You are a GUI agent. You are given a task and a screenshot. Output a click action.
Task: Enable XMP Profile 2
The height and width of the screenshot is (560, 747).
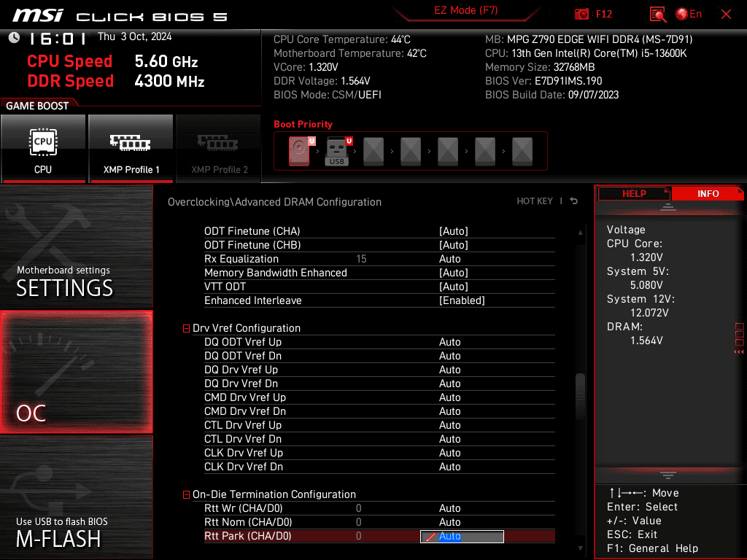pyautogui.click(x=219, y=149)
